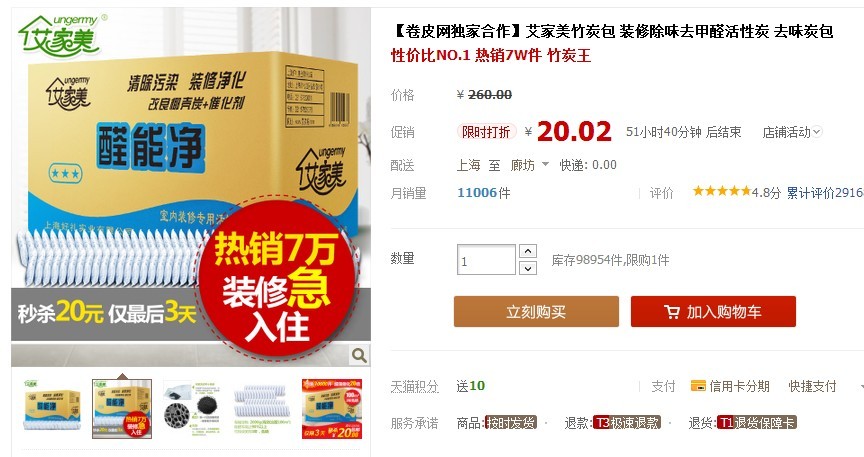Click the shopping cart icon in red button
The height and width of the screenshot is (457, 864).
(x=672, y=312)
